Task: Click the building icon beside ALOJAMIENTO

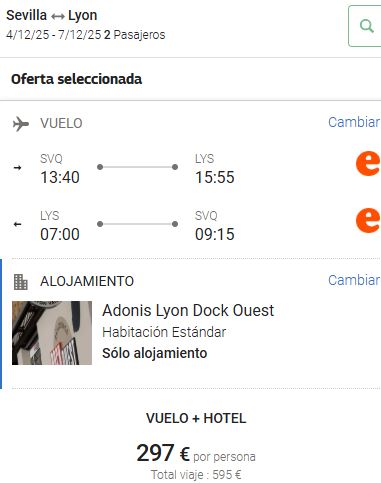Action: point(21,282)
